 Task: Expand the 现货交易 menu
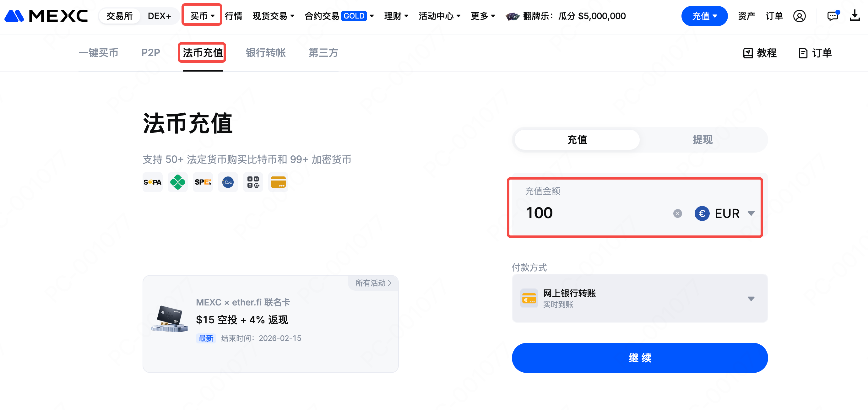(x=273, y=16)
